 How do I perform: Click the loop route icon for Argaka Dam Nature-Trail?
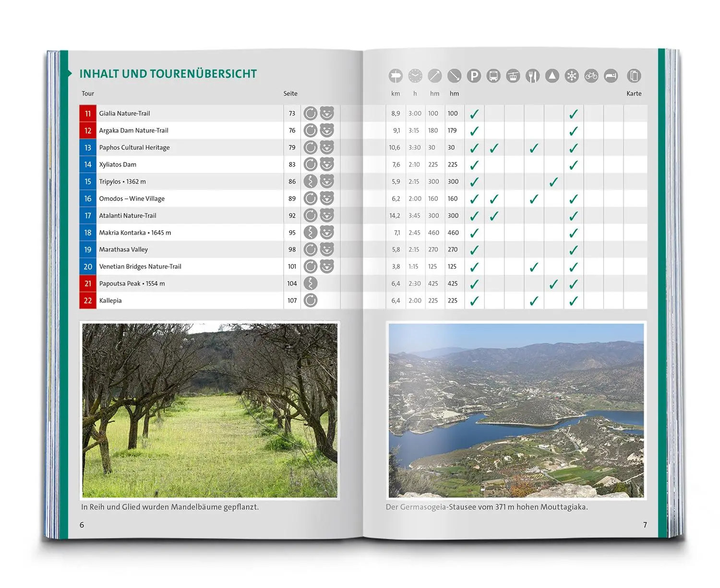coord(311,130)
